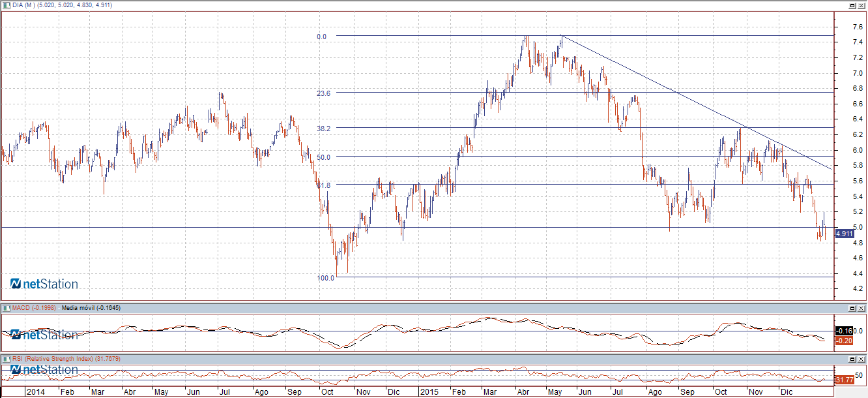Maximize the DIA price chart panel
The image size is (868, 398).
tap(852, 5)
